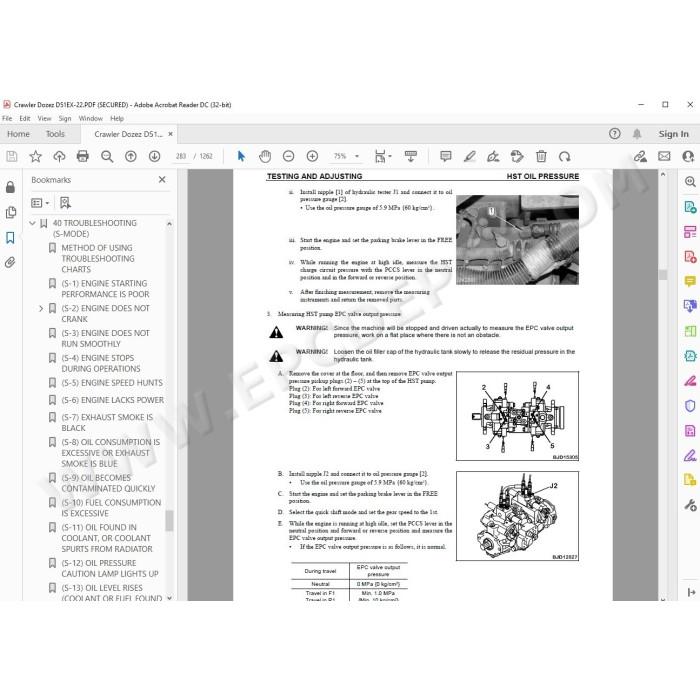The height and width of the screenshot is (700, 700).
Task: Zoom in with plus button
Action: tap(312, 156)
